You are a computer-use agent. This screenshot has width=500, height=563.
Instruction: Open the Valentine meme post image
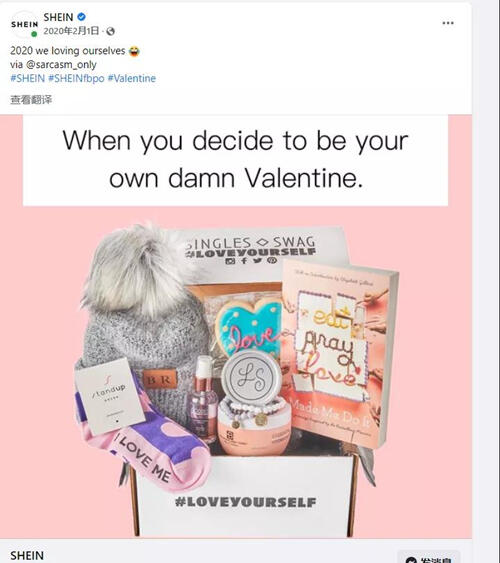coord(235,326)
